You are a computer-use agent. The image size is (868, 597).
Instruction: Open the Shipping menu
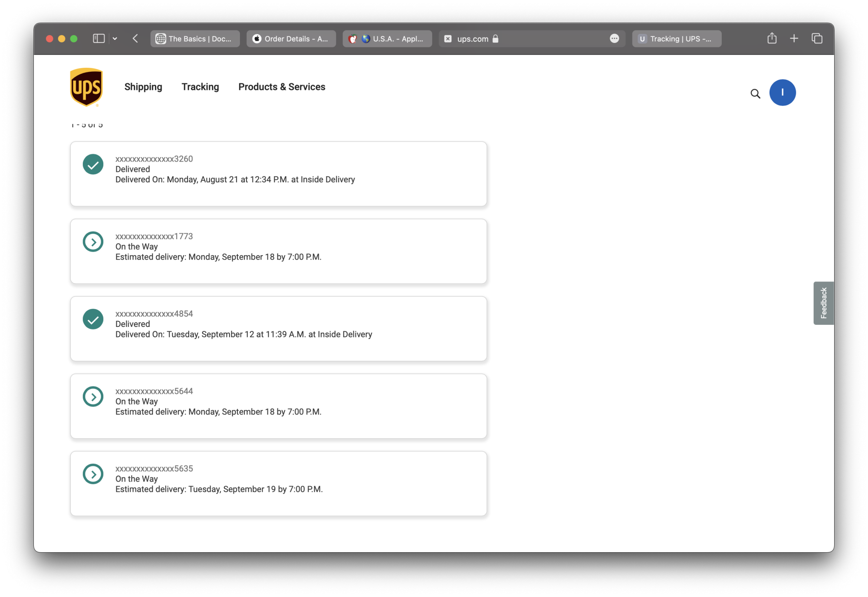(x=143, y=87)
